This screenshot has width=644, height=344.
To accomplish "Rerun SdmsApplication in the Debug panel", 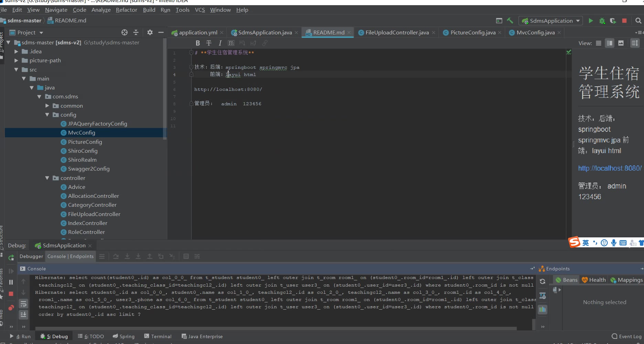I will coord(11,257).
